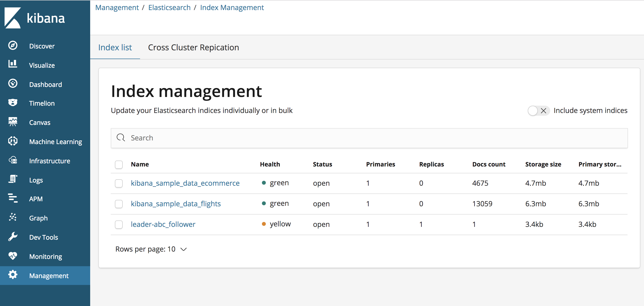
Task: Tick the leader-abc_follower checkbox
Action: 119,224
